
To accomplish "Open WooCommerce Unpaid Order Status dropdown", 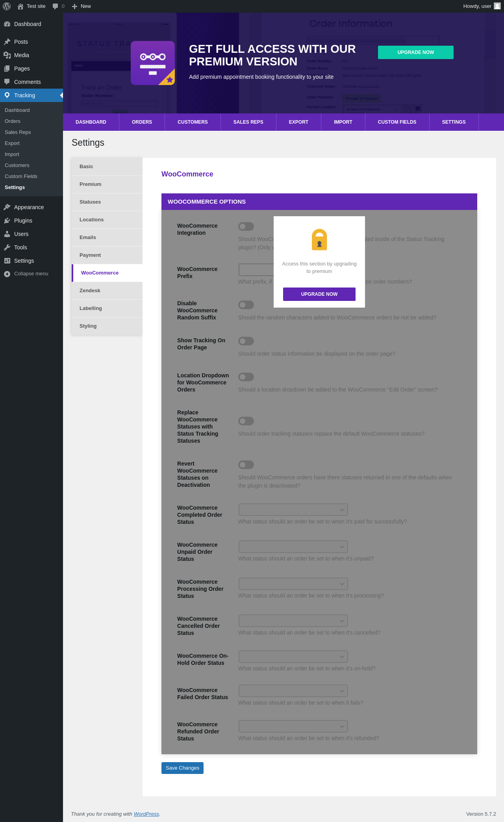I will (293, 547).
